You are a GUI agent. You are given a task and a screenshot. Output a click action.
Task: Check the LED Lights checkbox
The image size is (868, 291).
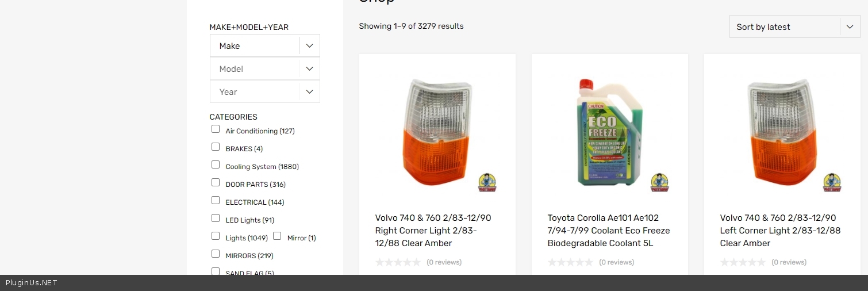[x=216, y=218]
